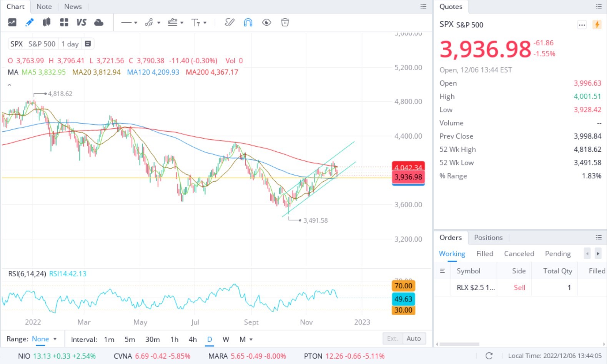Image resolution: width=607 pixels, height=364 pixels.
Task: Open the M monthly interval dropdown
Action: tap(246, 339)
